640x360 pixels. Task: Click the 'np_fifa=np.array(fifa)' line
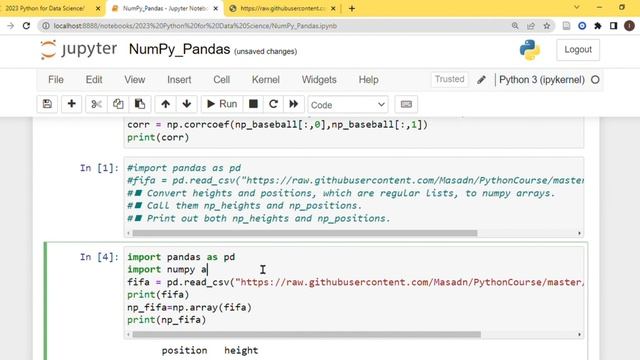click(x=189, y=307)
